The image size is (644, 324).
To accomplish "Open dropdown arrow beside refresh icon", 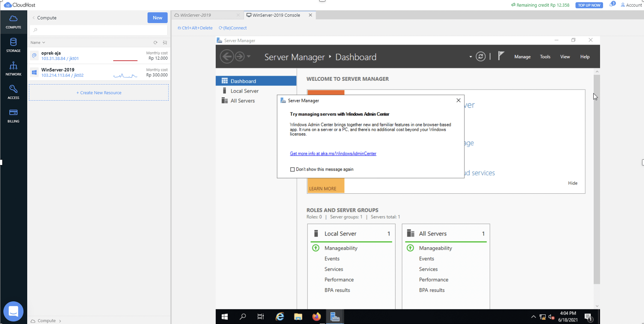I will (x=470, y=57).
